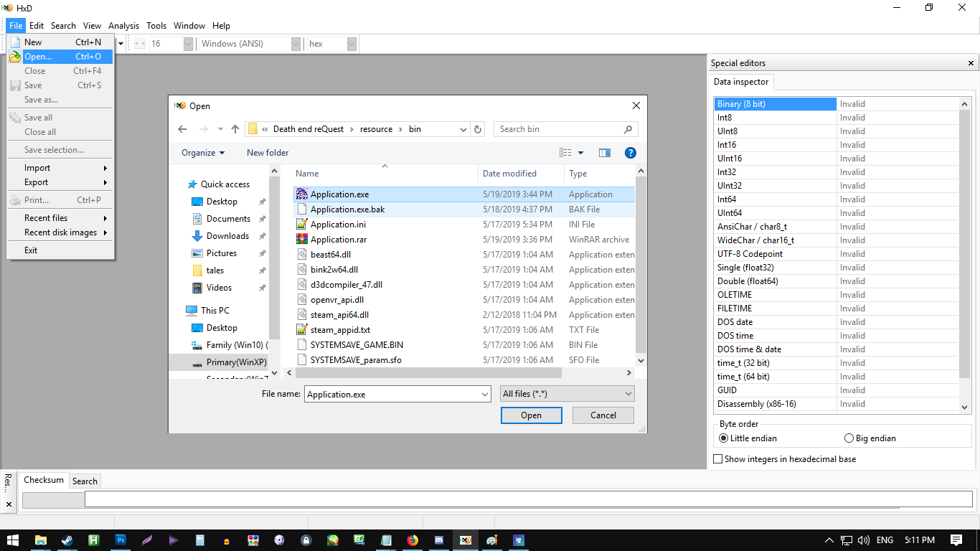Screen dimensions: 980x551
Task: Select the Application.exe file icon
Action: click(x=302, y=194)
